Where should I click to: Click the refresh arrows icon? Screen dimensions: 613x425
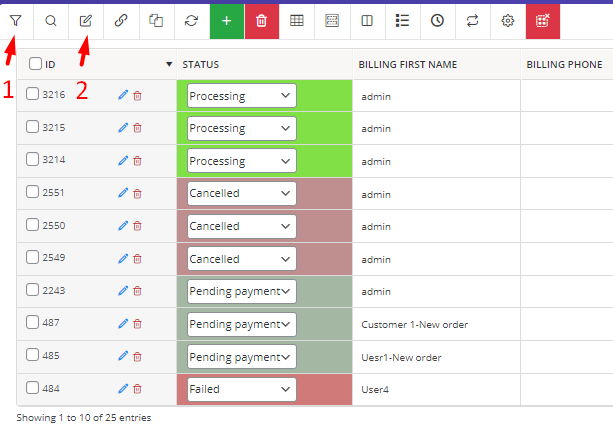[191, 20]
